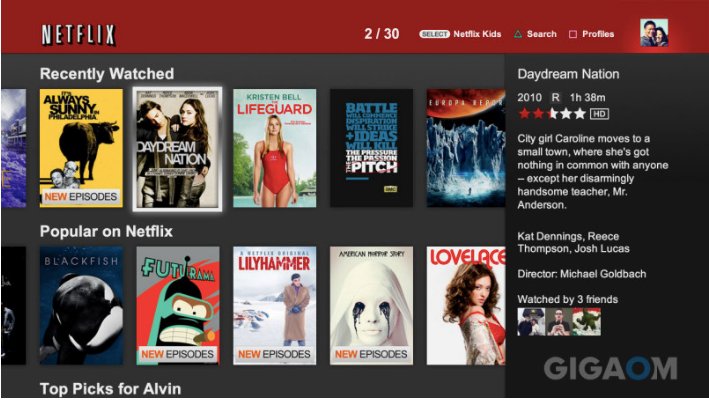Open The Lifeguard movie poster
Viewport: 709px width, 400px height.
(x=274, y=148)
